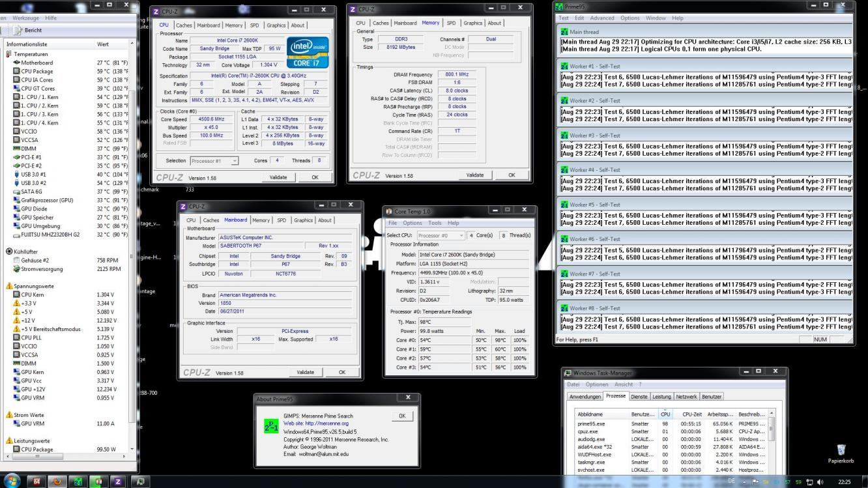Select the Motherboard temperature row icon

point(17,63)
